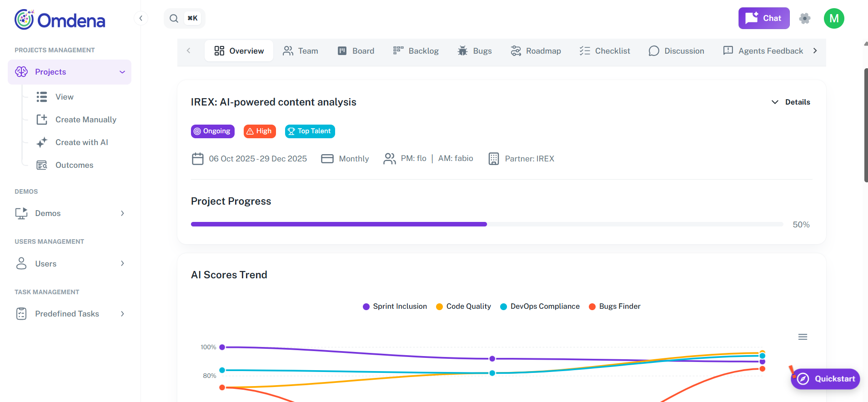Image resolution: width=868 pixels, height=402 pixels.
Task: Open the View projects list
Action: tap(65, 97)
